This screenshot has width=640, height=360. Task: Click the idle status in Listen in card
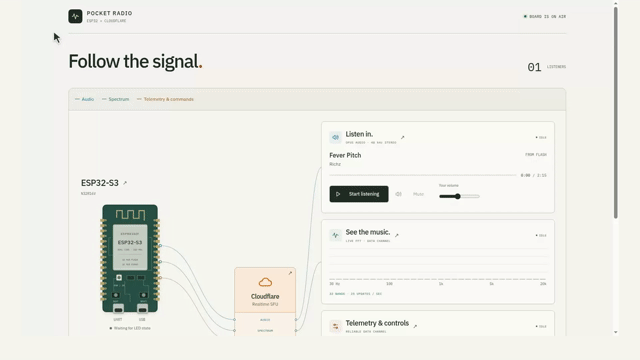tap(541, 138)
